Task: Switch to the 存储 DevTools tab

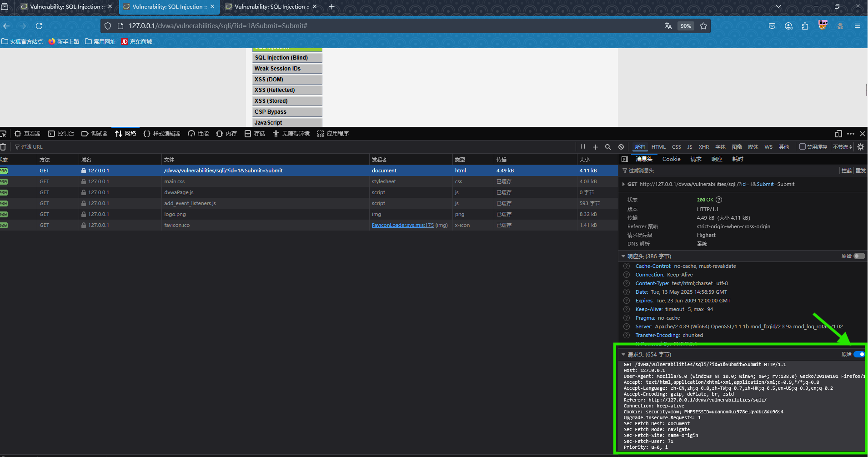Action: pyautogui.click(x=255, y=134)
